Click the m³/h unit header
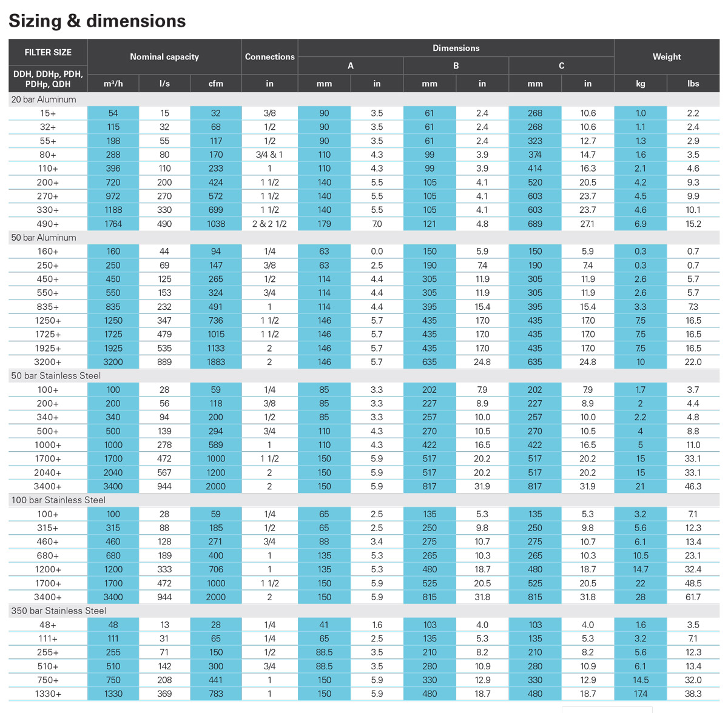Viewport: 728px width, 713px height. 113,84
